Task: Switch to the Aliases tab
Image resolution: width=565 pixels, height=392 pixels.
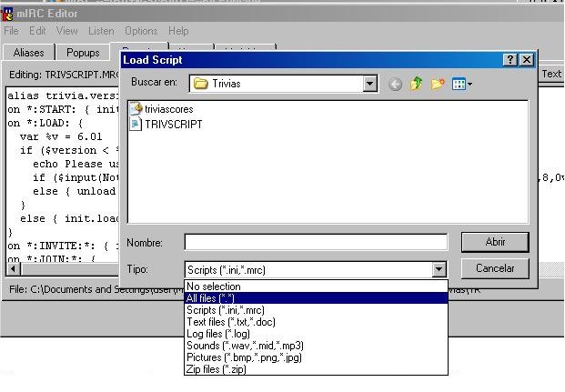Action: tap(28, 53)
